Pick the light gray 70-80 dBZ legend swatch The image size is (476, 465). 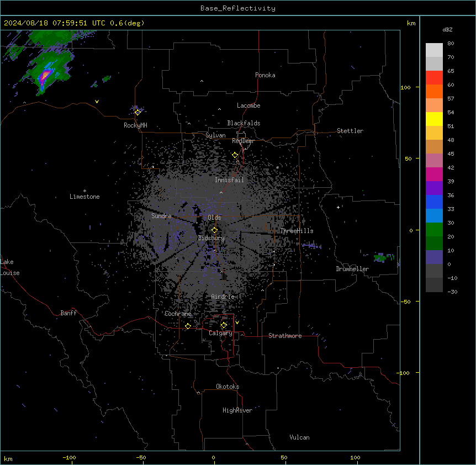(434, 50)
